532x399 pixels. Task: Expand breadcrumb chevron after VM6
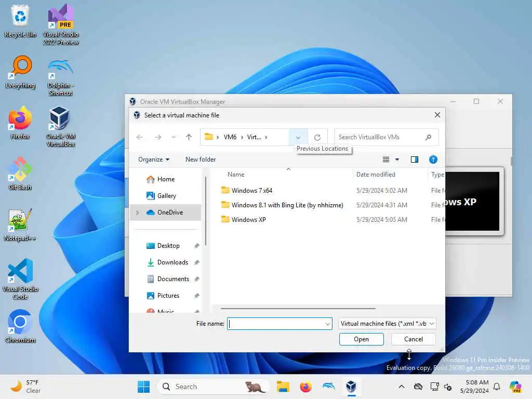(242, 137)
